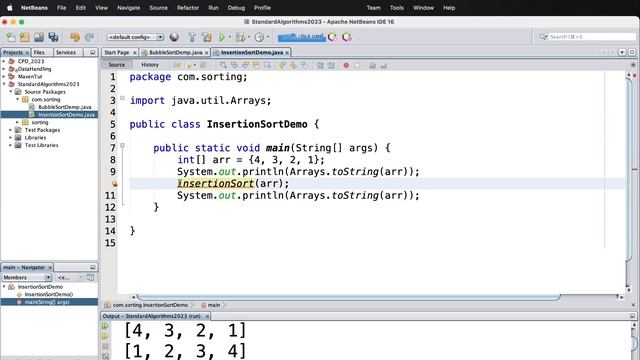Minimize the Navigator window group icon
The height and width of the screenshot is (360, 640).
pyautogui.click(x=93, y=267)
